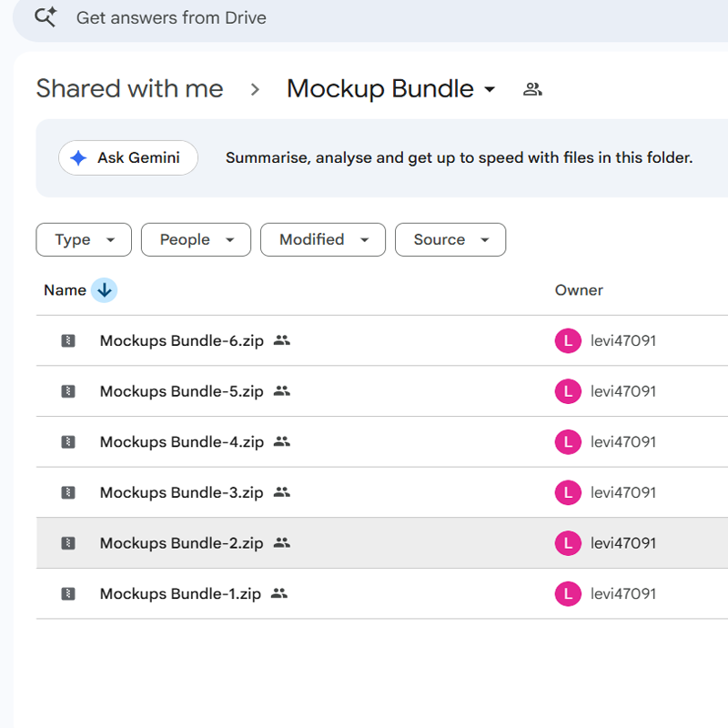Open the Modified filter dropdown
Screen dimensions: 728x728
(x=323, y=239)
